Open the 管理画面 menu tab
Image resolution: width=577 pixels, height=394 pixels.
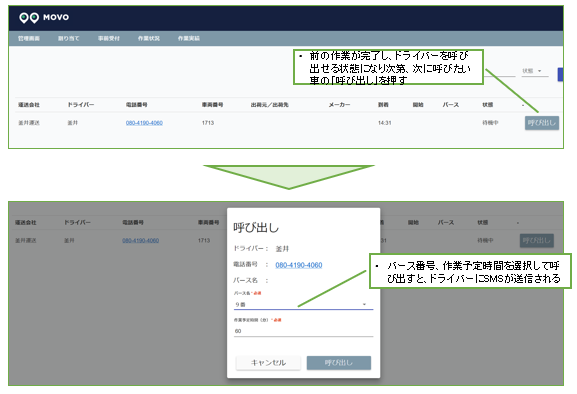pos(29,38)
